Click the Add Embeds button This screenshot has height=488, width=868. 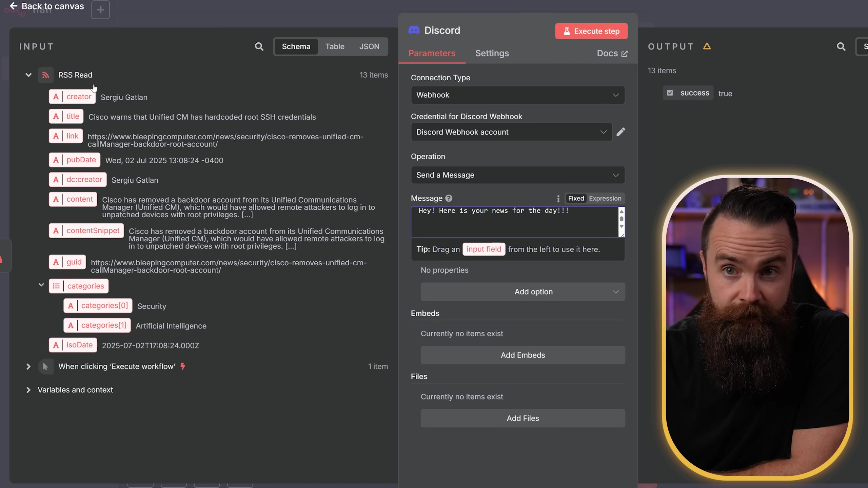point(523,355)
